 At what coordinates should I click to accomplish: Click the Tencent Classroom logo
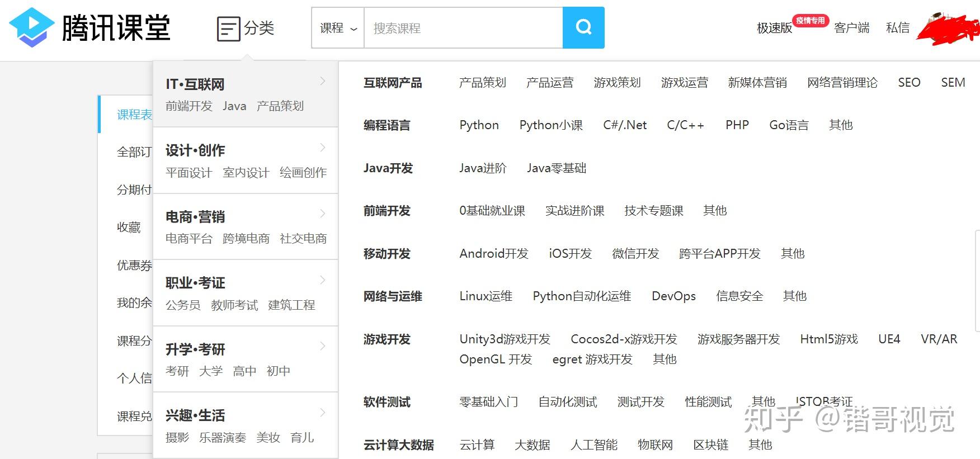[89, 27]
